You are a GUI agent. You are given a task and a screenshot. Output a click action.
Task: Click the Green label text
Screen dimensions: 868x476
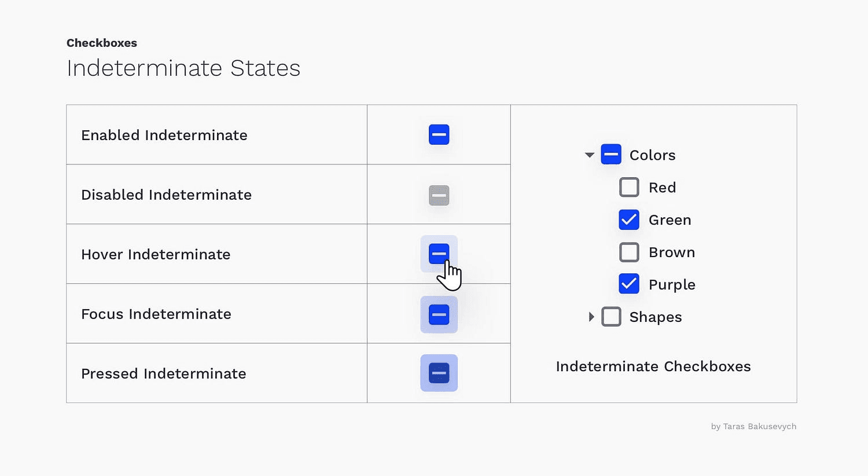pyautogui.click(x=670, y=220)
